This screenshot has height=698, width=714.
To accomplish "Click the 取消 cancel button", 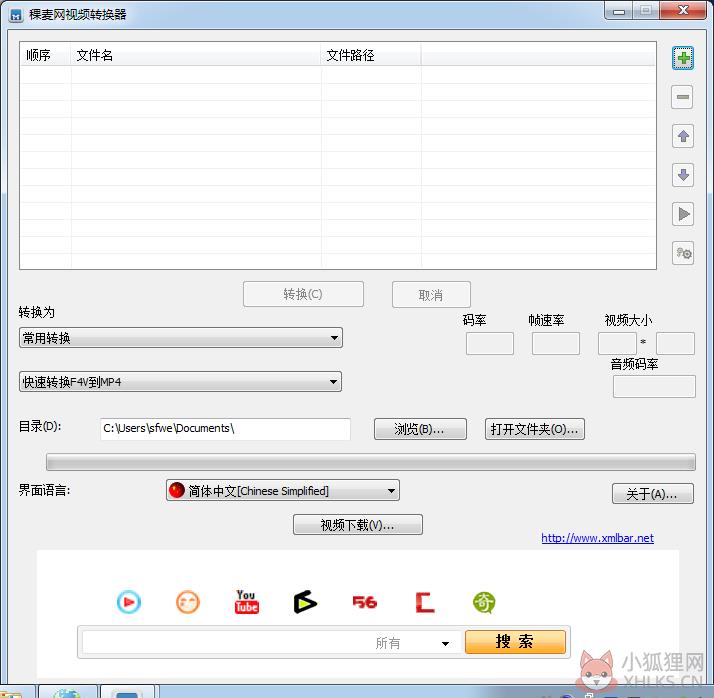I will click(x=431, y=295).
